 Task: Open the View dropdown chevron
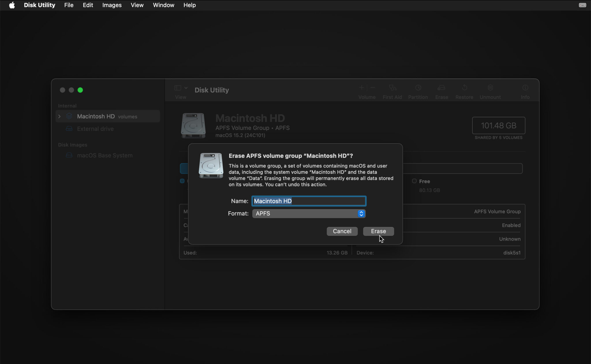(x=186, y=88)
